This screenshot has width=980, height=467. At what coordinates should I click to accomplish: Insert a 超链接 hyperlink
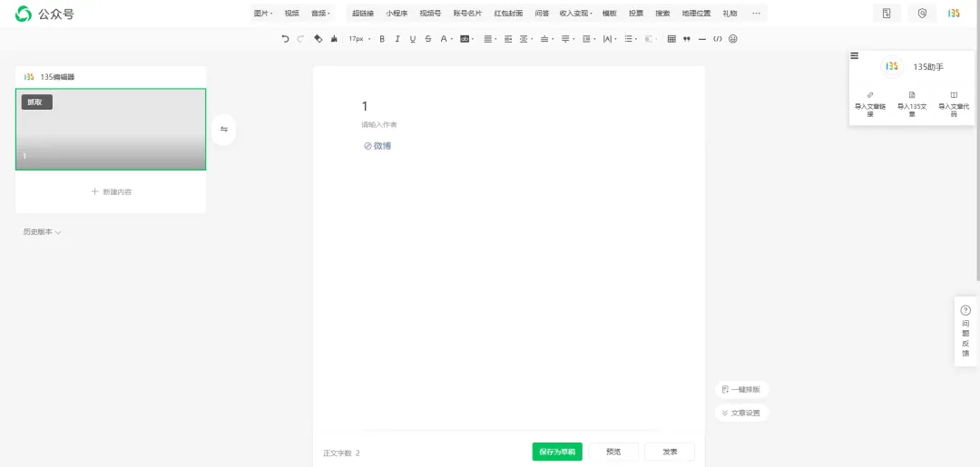(363, 13)
